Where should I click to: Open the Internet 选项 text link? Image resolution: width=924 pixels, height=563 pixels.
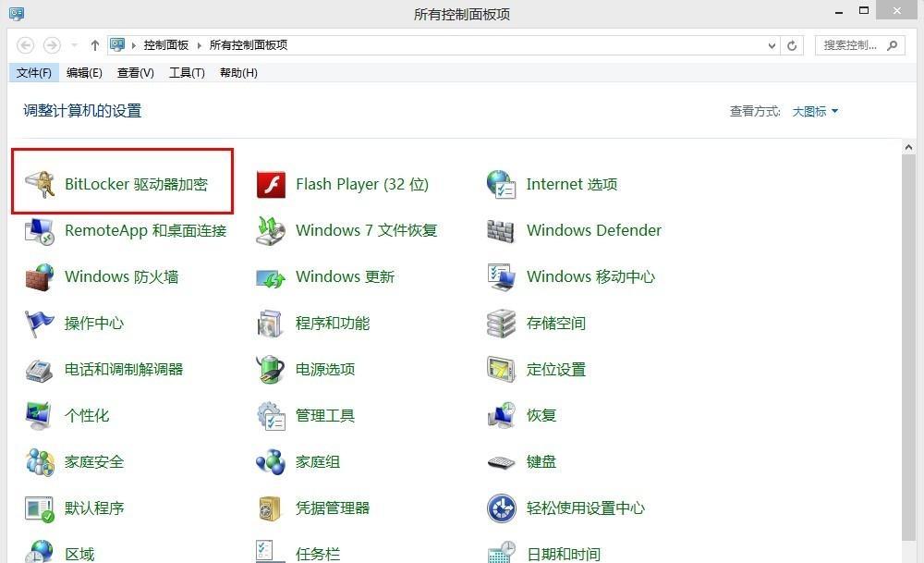click(x=572, y=185)
